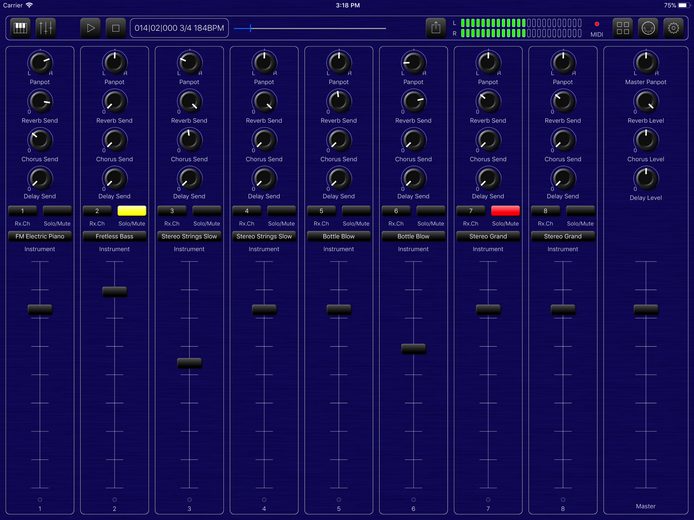
Task: Adjust channel 1 Chorus Send knob
Action: click(x=40, y=140)
